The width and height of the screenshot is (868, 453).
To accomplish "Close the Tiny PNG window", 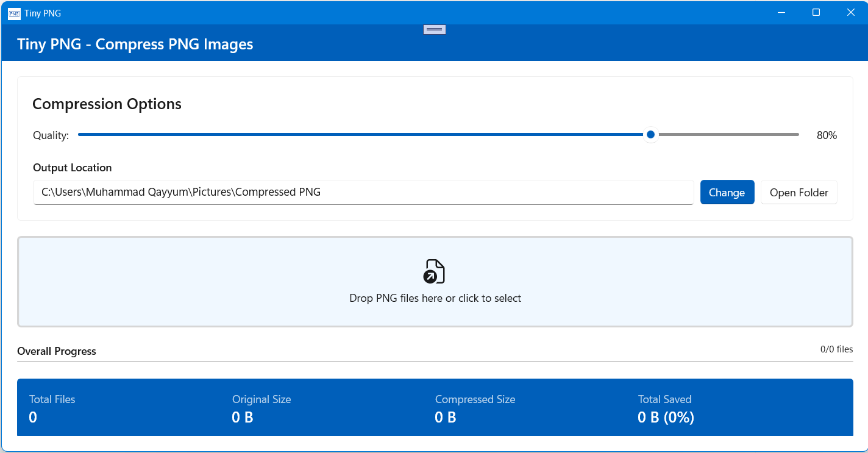I will (x=851, y=13).
